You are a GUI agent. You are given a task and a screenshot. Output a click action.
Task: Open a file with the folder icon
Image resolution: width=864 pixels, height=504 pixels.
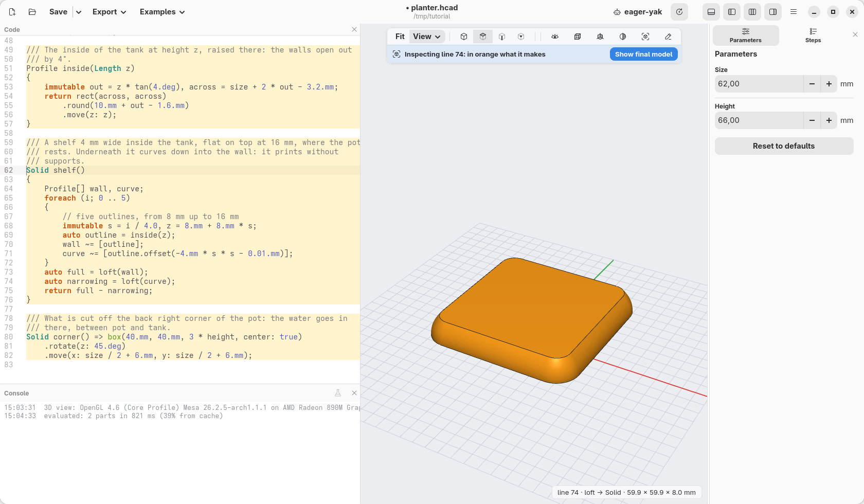(x=32, y=12)
